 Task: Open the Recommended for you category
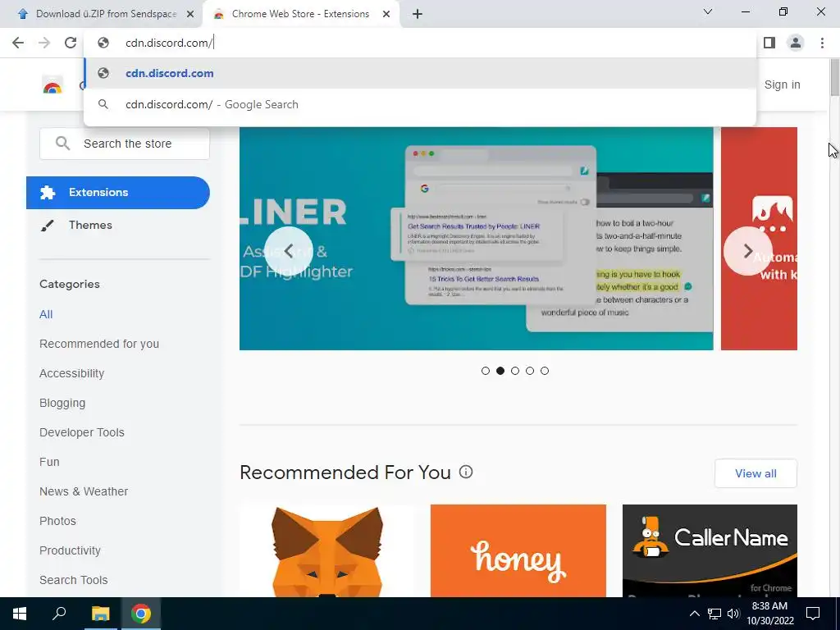tap(99, 344)
